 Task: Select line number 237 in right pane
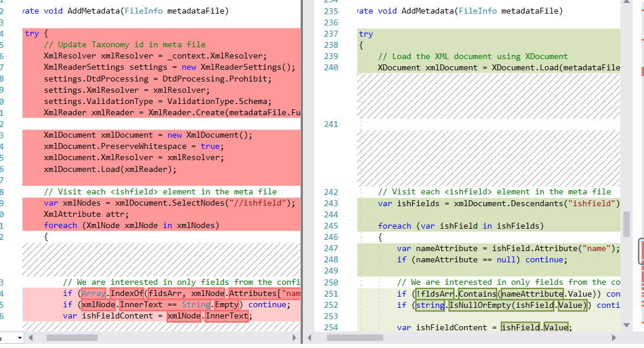331,34
